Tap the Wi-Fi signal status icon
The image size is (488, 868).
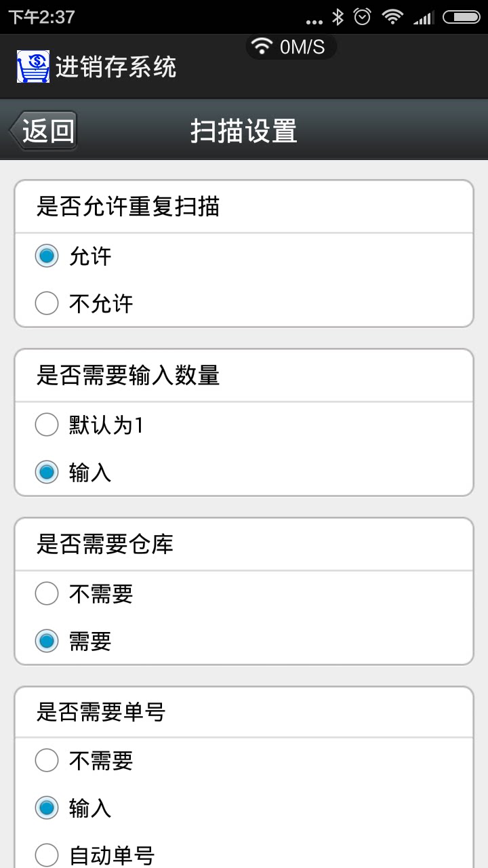click(x=392, y=17)
